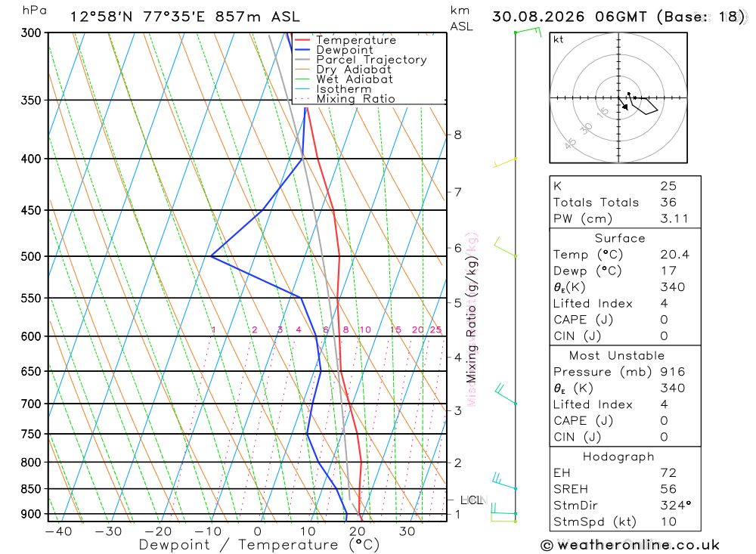
Task: Click the location header '12°58'N 77°35'E 857m ASL'
Action: click(185, 17)
